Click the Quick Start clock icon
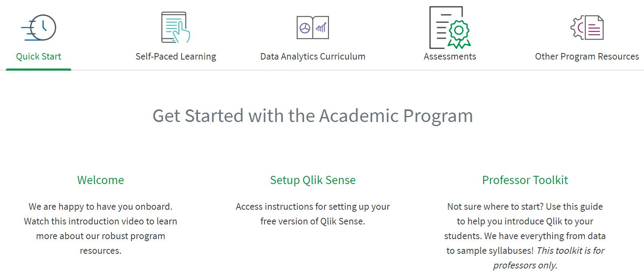 tap(39, 28)
